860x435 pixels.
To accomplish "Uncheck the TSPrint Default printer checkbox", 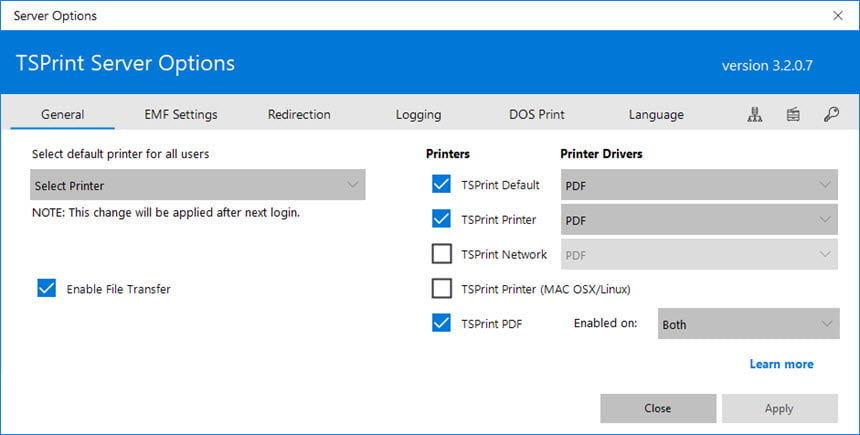I will coord(441,184).
